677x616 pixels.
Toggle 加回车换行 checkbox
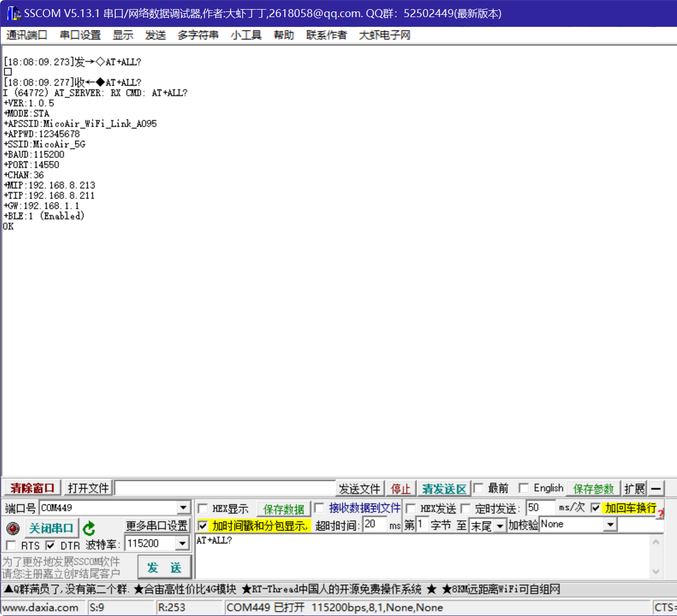pyautogui.click(x=595, y=508)
